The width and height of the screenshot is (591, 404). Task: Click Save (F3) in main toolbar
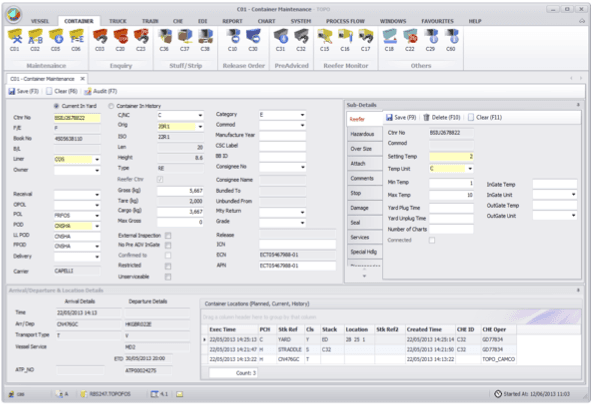pos(23,91)
